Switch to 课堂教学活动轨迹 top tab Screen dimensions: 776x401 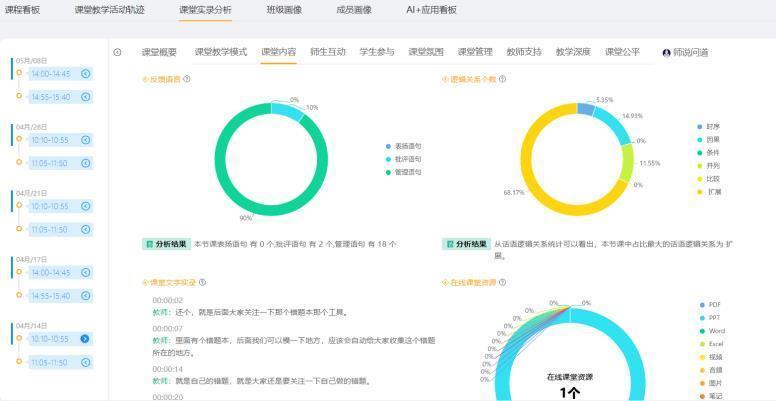click(x=110, y=10)
